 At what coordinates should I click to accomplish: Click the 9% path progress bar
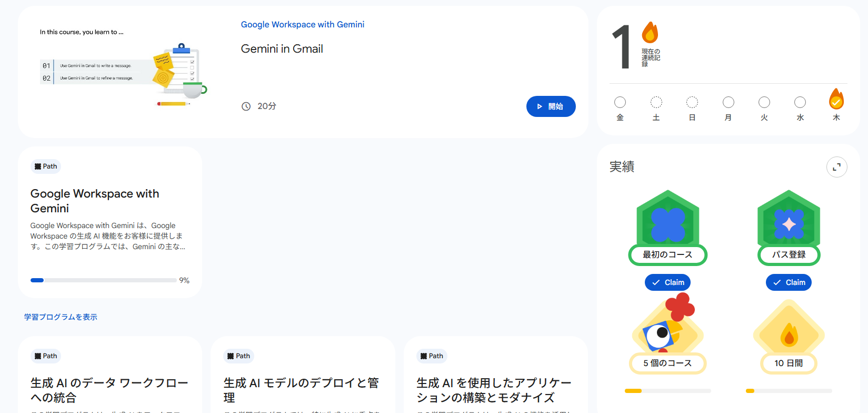103,280
